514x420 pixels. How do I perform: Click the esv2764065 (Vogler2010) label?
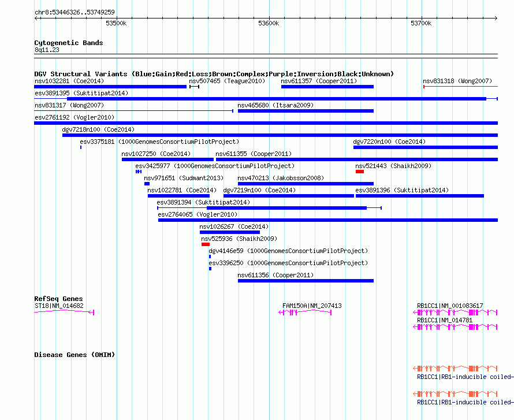click(198, 214)
